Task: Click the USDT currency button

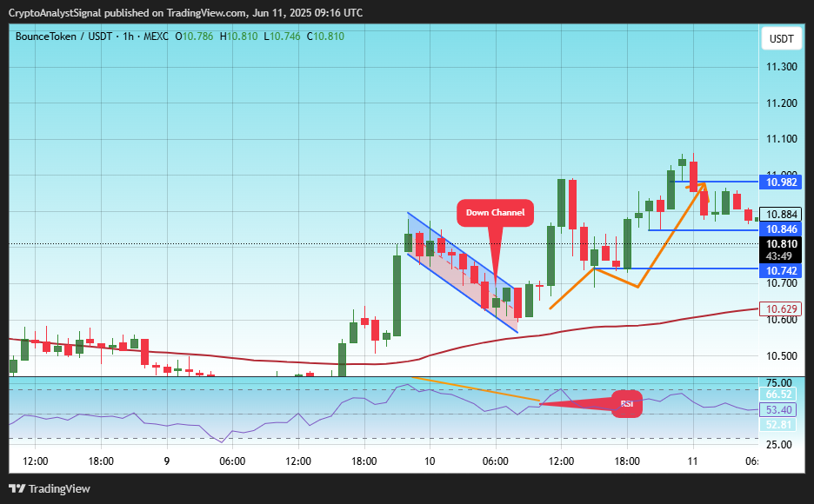Action: point(781,39)
